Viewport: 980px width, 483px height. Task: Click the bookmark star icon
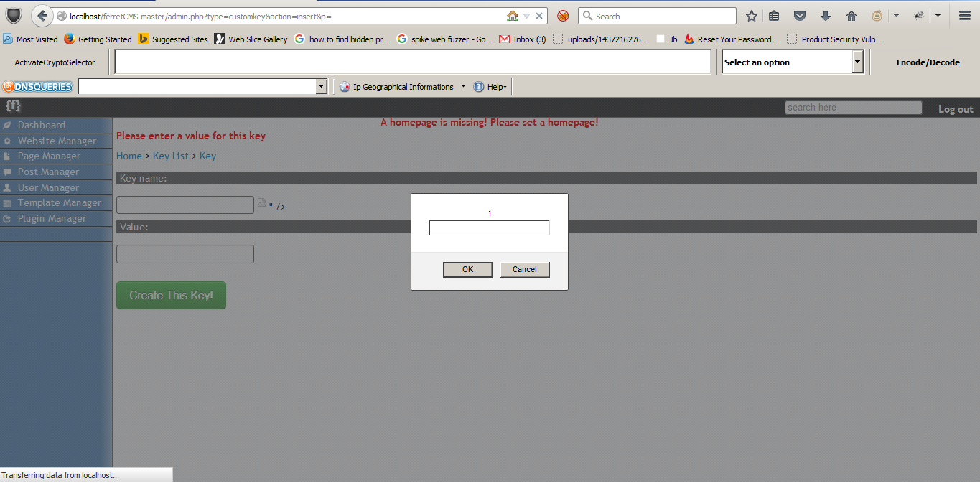pos(752,16)
